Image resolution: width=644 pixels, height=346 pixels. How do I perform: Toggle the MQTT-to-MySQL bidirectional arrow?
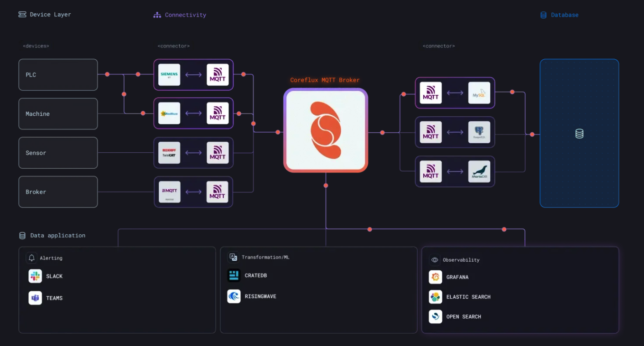(x=455, y=93)
